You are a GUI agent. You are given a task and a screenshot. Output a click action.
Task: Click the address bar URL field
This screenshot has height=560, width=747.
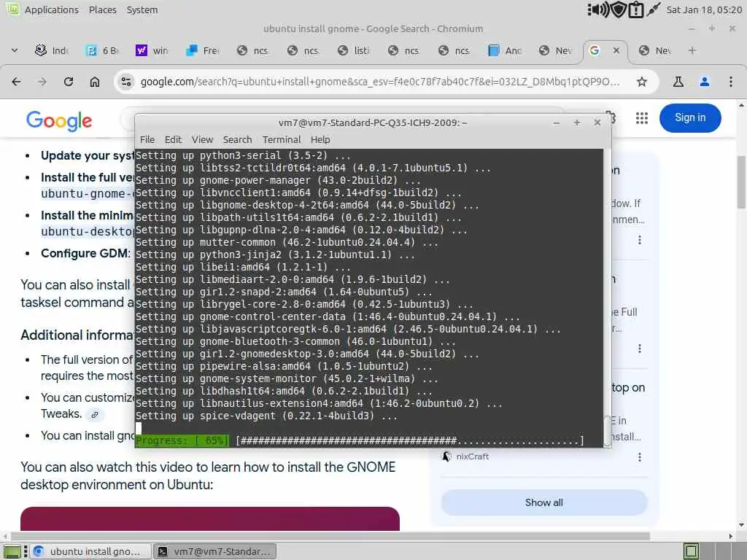click(380, 82)
